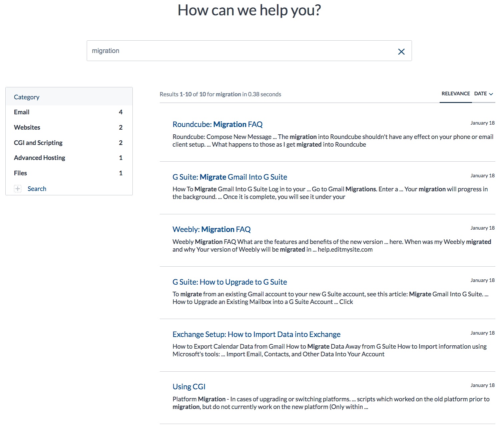Click inside the migration search box
The width and height of the screenshot is (504, 429).
[233, 51]
